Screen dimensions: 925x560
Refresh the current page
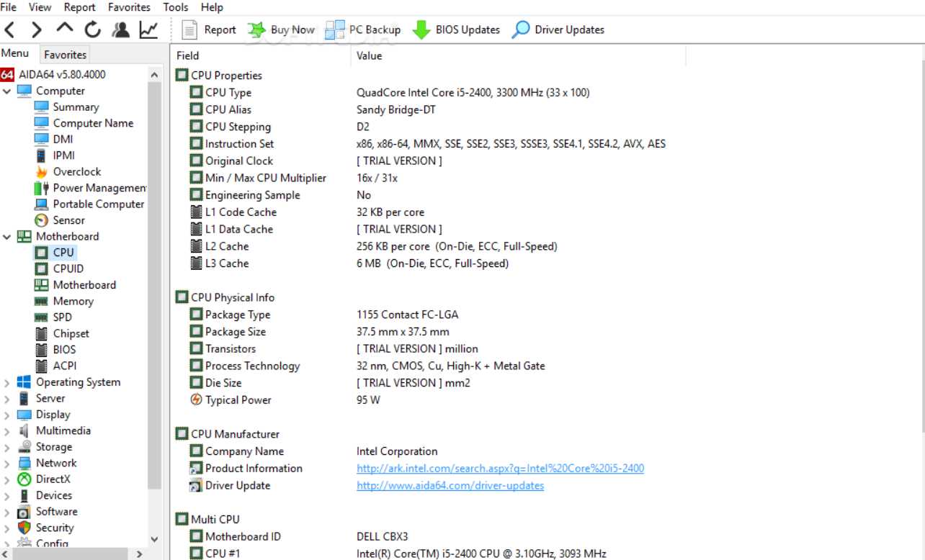click(93, 30)
